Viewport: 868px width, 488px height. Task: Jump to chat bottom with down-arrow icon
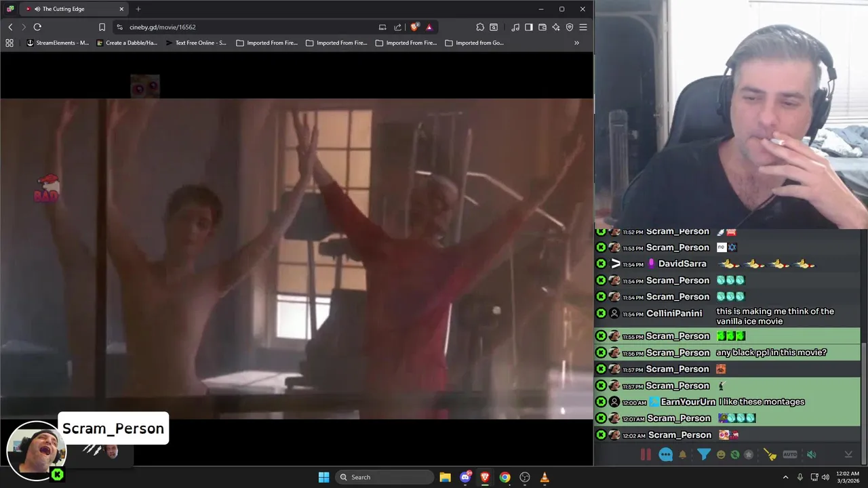tap(848, 455)
